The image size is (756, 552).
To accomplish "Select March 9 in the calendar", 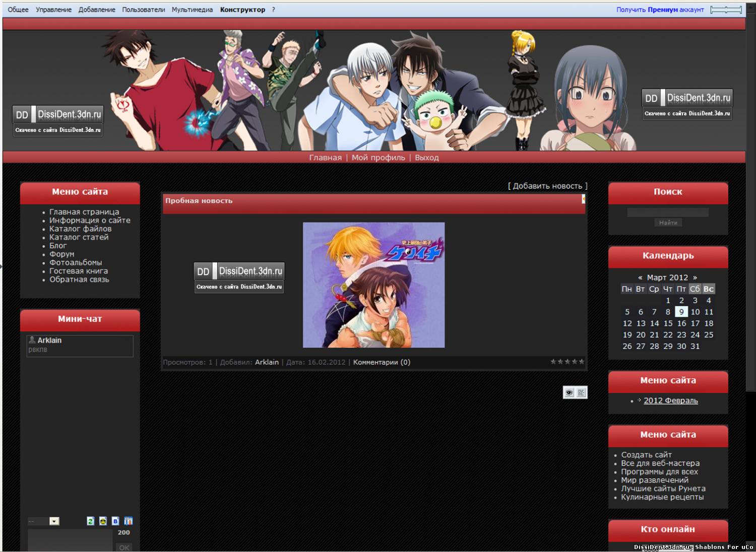I will (681, 312).
